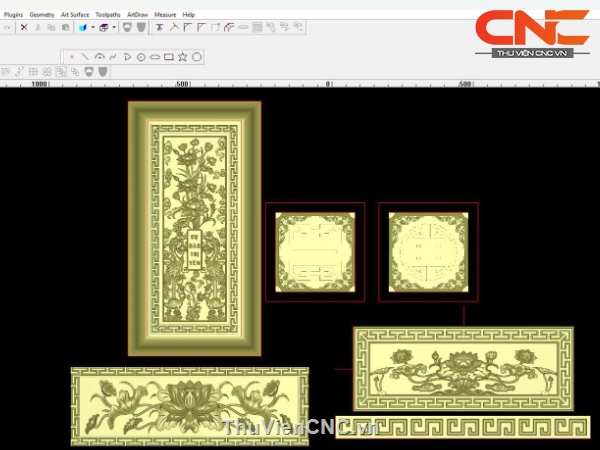Open the Toolpaths menu
The width and height of the screenshot is (600, 450).
pyautogui.click(x=107, y=15)
